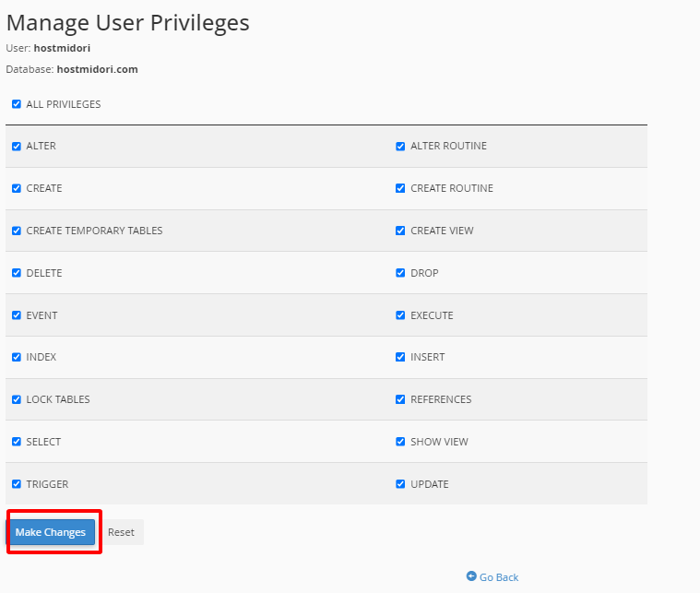Toggle the DELETE privilege checkbox

click(17, 273)
